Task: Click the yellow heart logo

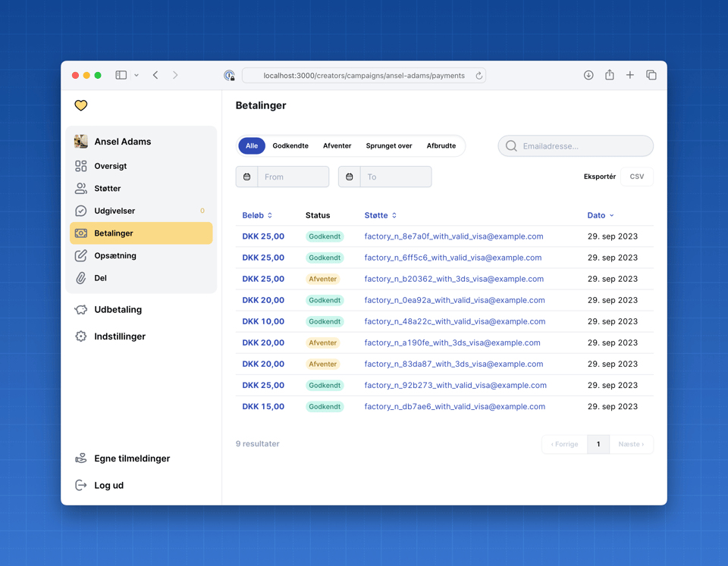Action: click(x=81, y=105)
